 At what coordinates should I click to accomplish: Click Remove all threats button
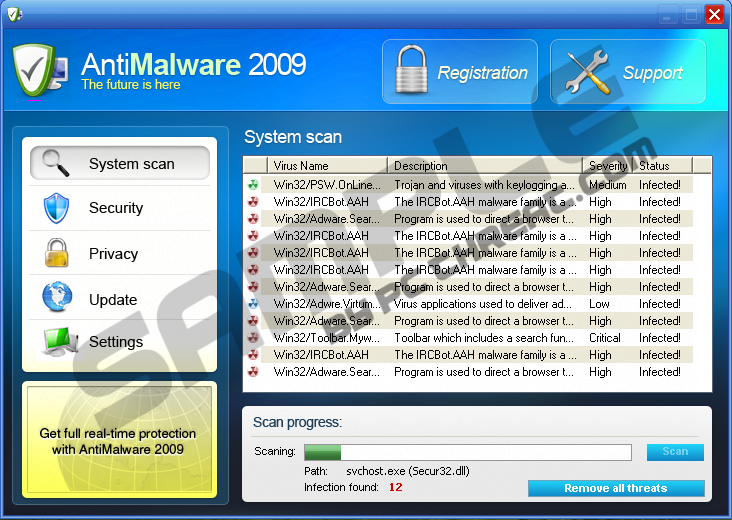[615, 488]
